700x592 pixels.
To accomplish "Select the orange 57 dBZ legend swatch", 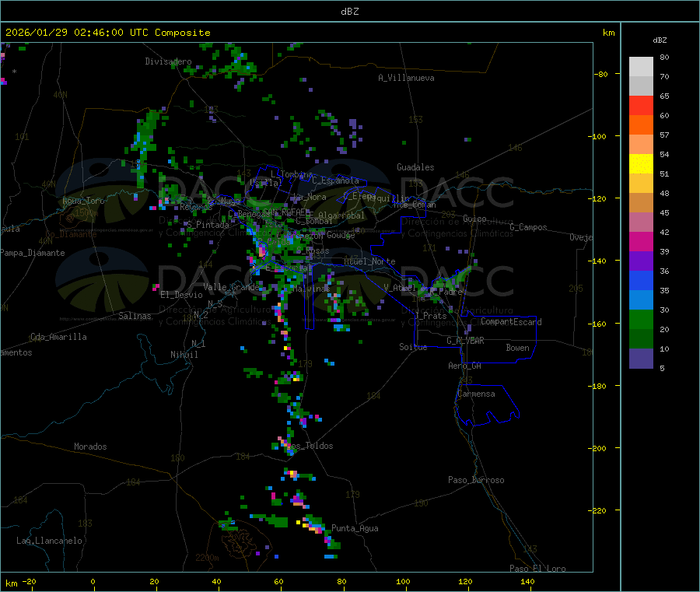I will pos(641,125).
